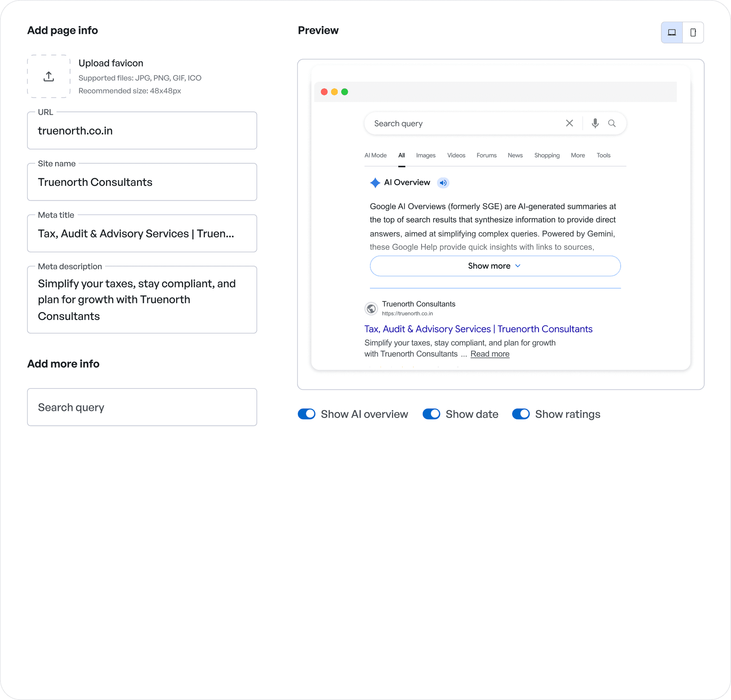Click the red window dot in preview

(324, 92)
